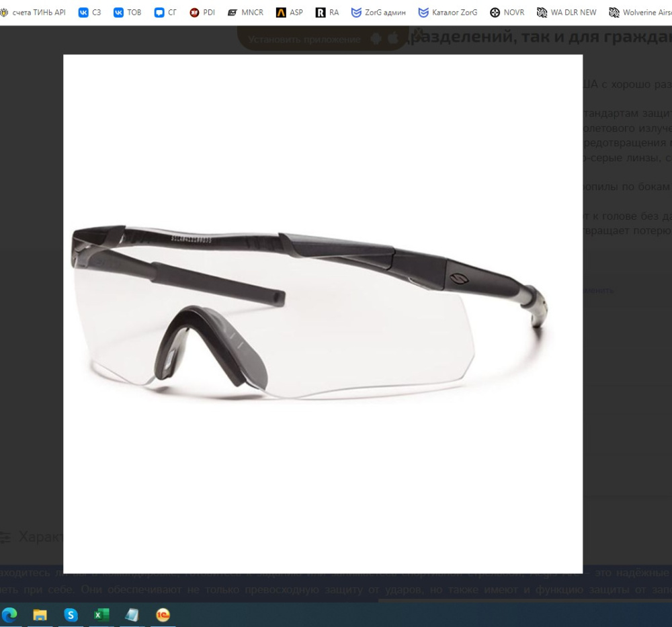The height and width of the screenshot is (627, 672).
Task: Open Excel from the taskbar
Action: tap(101, 615)
